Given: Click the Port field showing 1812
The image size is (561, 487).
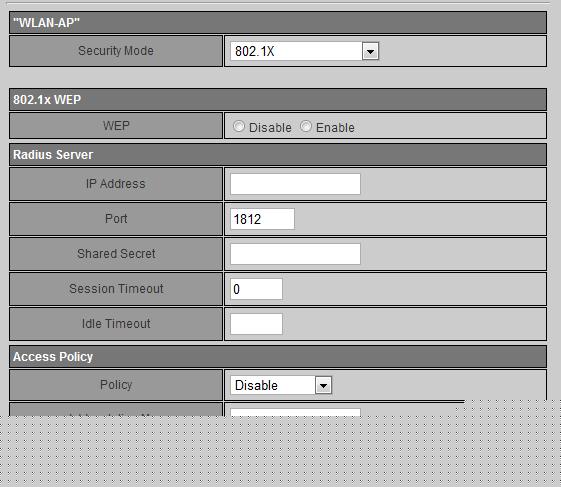Looking at the screenshot, I should pos(262,219).
